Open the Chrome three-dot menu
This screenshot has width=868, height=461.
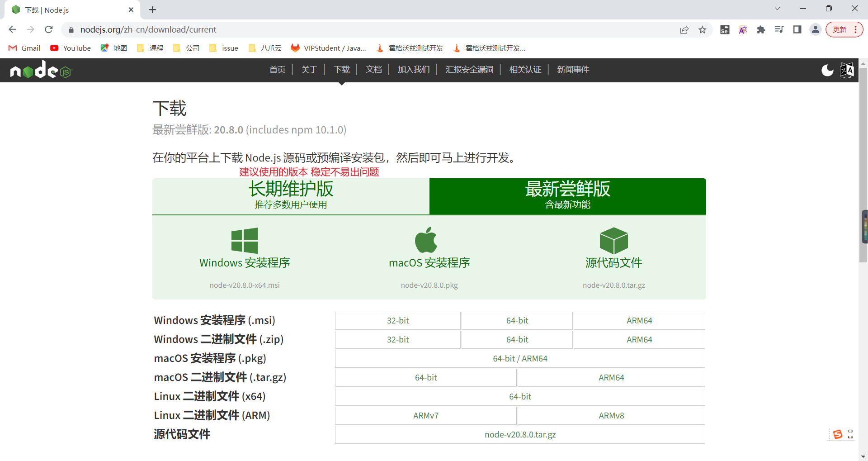[x=855, y=30]
